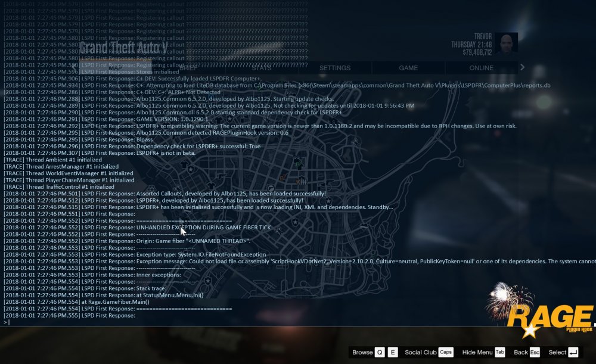This screenshot has height=364, width=596.
Task: Click the Enter key icon for Select
Action: (x=573, y=352)
